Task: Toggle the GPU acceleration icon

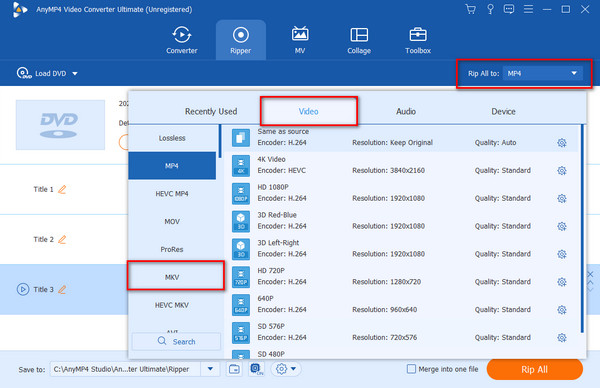Action: [256, 369]
